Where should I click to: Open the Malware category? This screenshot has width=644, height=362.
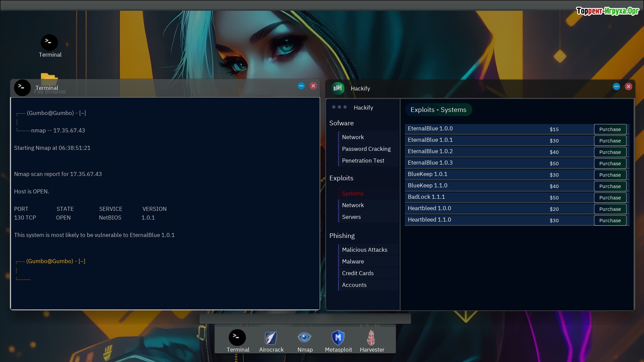pyautogui.click(x=353, y=261)
